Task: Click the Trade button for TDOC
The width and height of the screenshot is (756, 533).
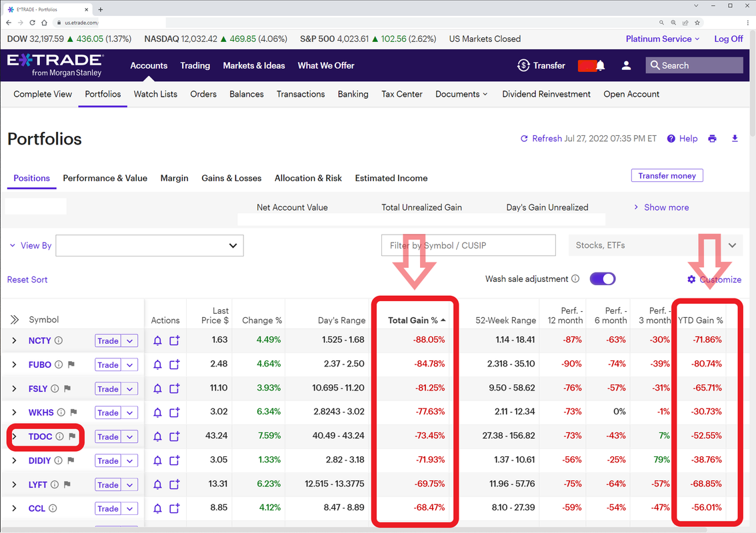Action: (x=108, y=436)
